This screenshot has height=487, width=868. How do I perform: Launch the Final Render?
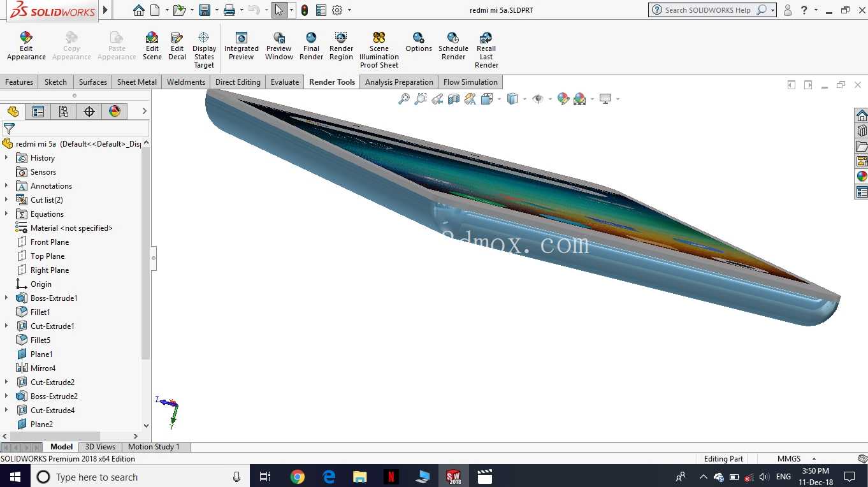point(311,47)
